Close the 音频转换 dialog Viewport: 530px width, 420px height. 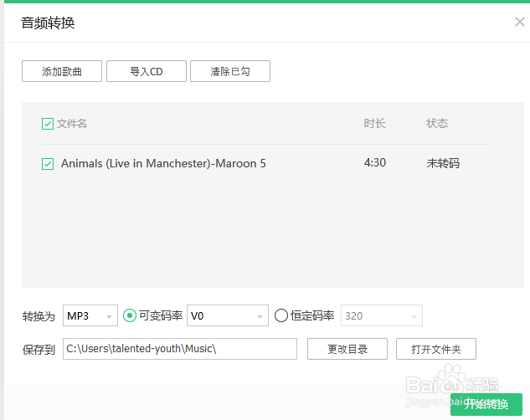(519, 22)
